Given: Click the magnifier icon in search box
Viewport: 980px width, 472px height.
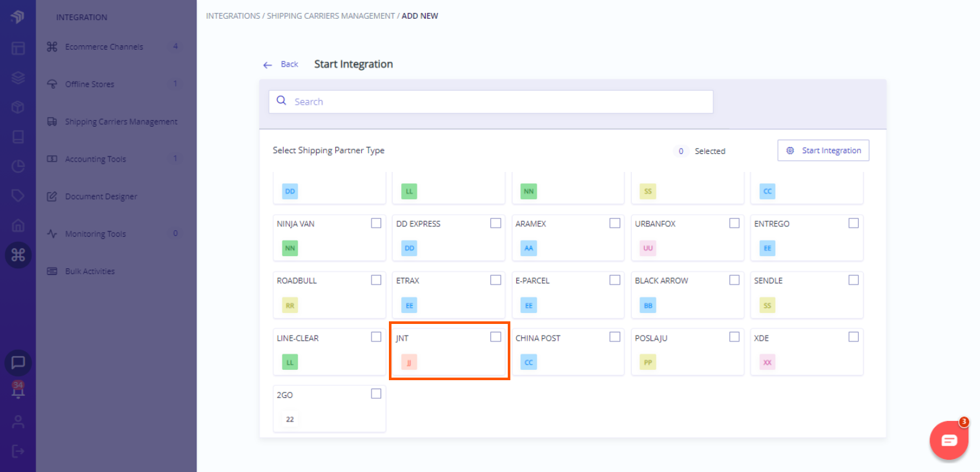Looking at the screenshot, I should (x=281, y=101).
